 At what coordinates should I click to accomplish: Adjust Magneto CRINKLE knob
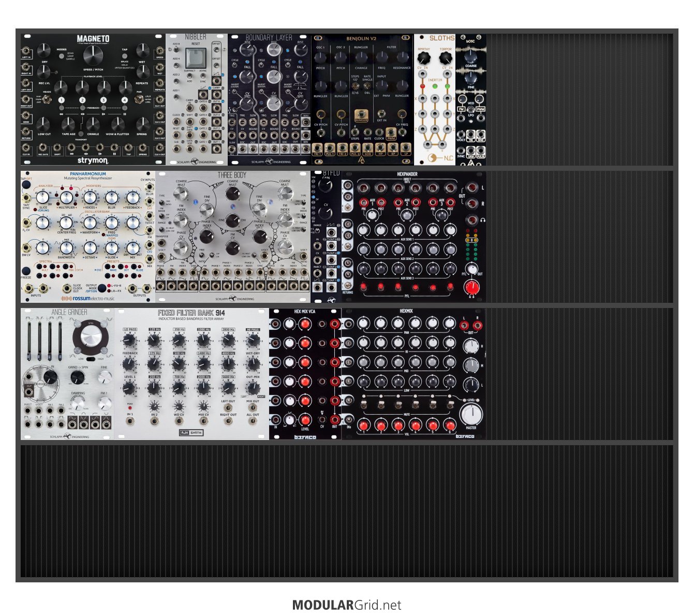click(93, 124)
